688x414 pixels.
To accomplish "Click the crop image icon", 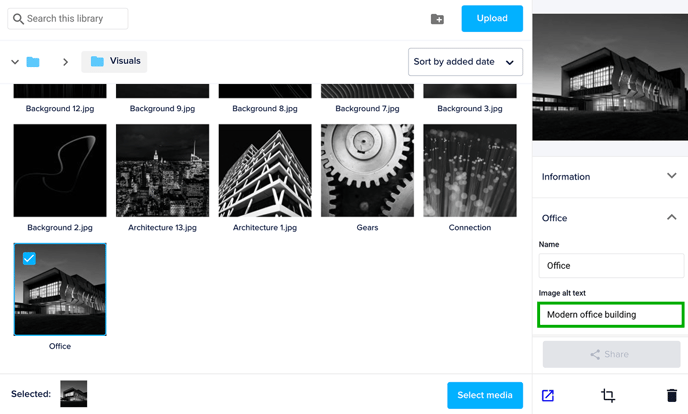I will [608, 396].
